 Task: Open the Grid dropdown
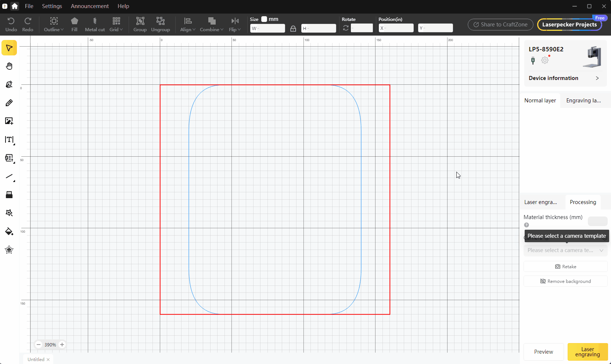click(116, 25)
